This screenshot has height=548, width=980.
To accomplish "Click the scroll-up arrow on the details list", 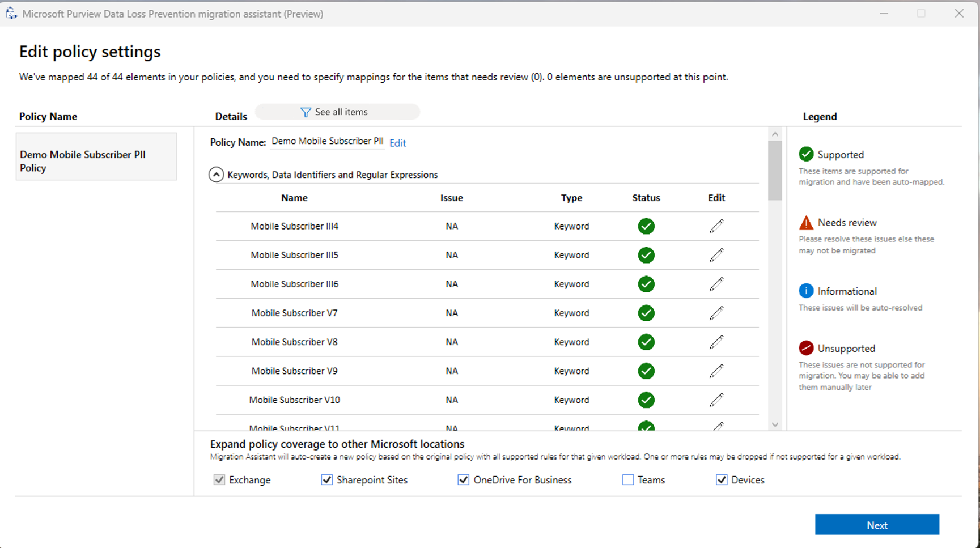I will [775, 134].
